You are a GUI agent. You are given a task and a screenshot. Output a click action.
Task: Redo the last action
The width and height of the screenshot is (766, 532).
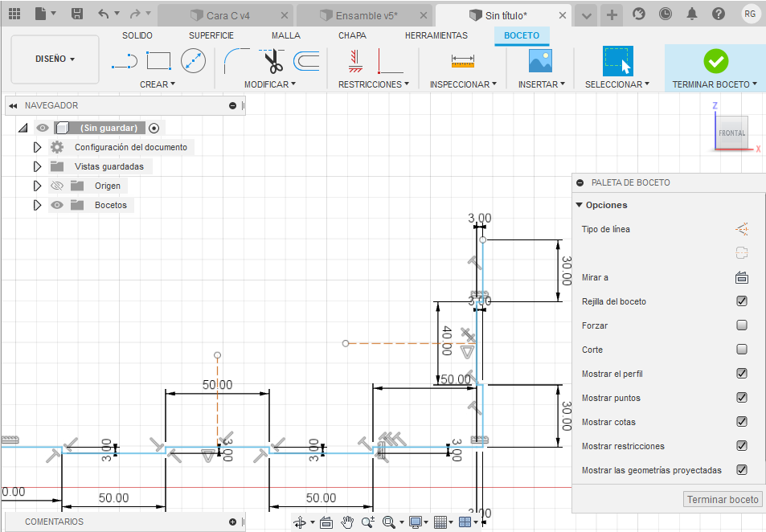click(x=135, y=14)
